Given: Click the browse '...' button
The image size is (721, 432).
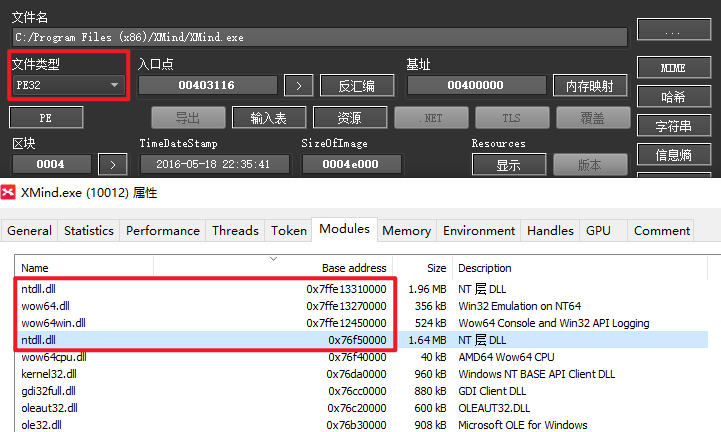Looking at the screenshot, I should (674, 30).
